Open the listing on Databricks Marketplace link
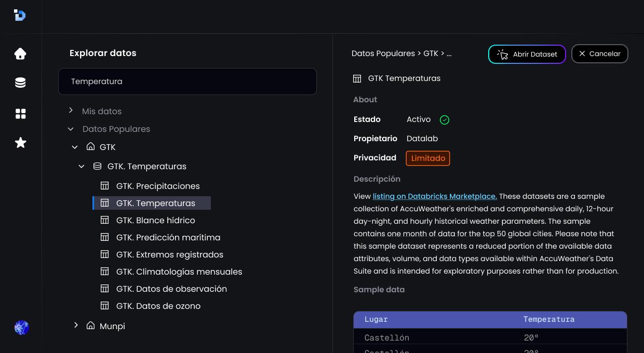The height and width of the screenshot is (353, 644). click(435, 196)
